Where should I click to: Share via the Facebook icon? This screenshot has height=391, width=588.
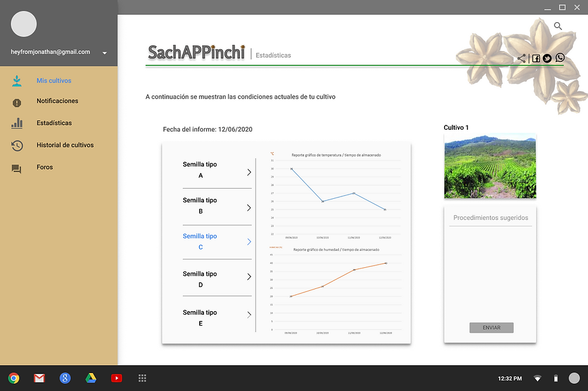pyautogui.click(x=536, y=58)
